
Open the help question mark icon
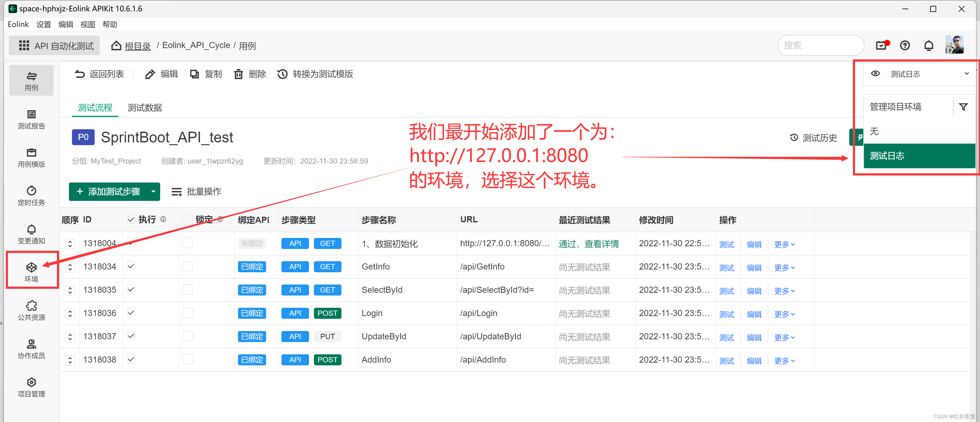pyautogui.click(x=905, y=46)
